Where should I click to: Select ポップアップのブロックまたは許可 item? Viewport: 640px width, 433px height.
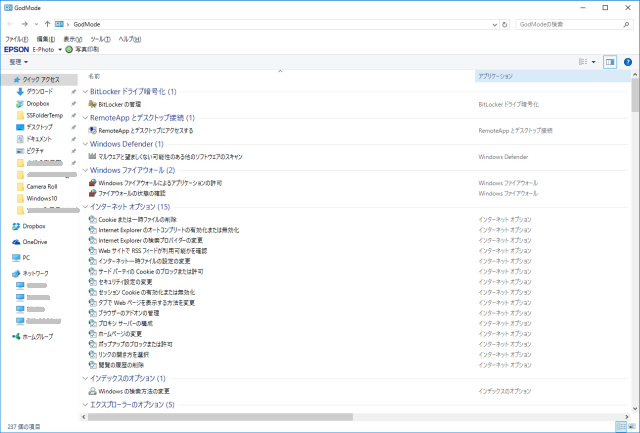(136, 344)
